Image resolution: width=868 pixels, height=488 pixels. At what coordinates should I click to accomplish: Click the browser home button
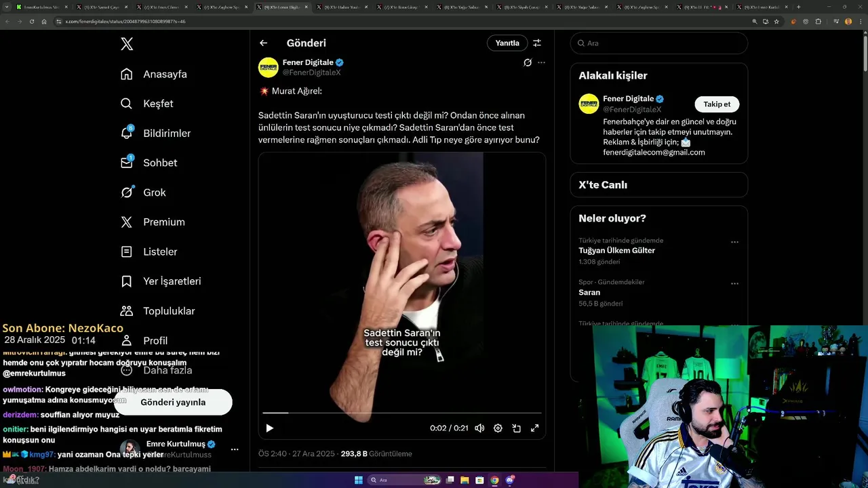[44, 21]
